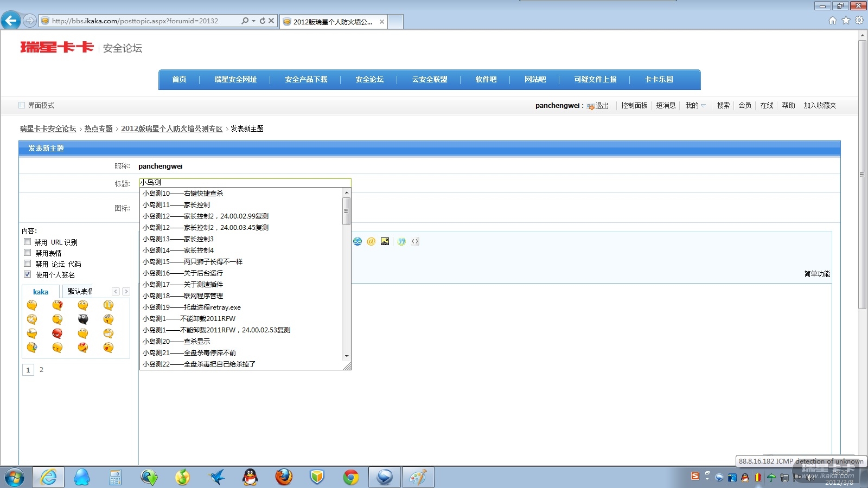
Task: Uncheck the 使用个人签名 checkbox
Action: [x=27, y=274]
